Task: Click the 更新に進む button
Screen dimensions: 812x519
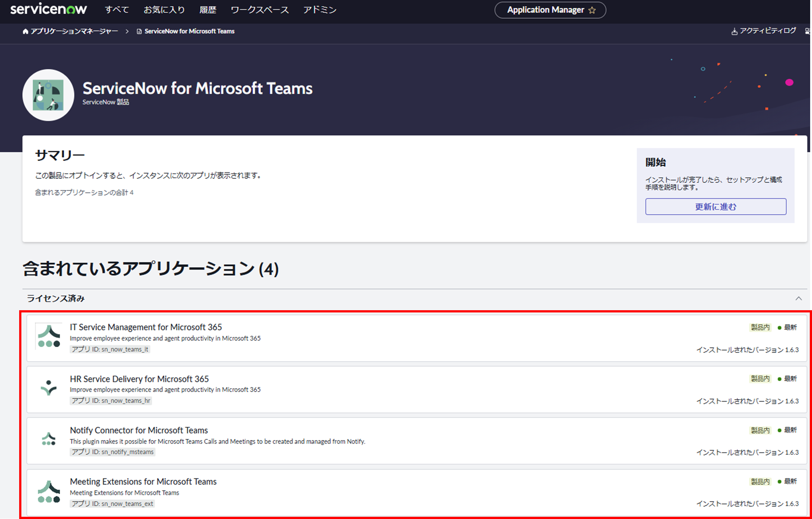Action: (715, 207)
